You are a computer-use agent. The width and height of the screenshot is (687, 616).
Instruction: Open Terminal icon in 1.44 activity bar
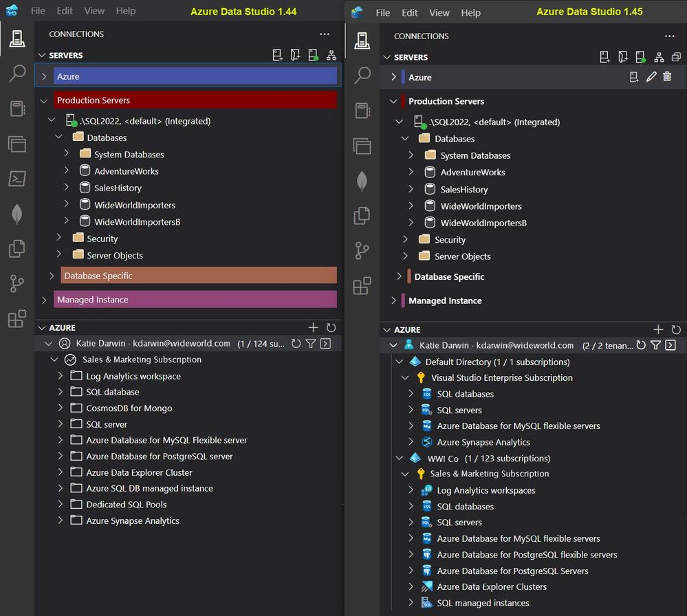click(17, 179)
